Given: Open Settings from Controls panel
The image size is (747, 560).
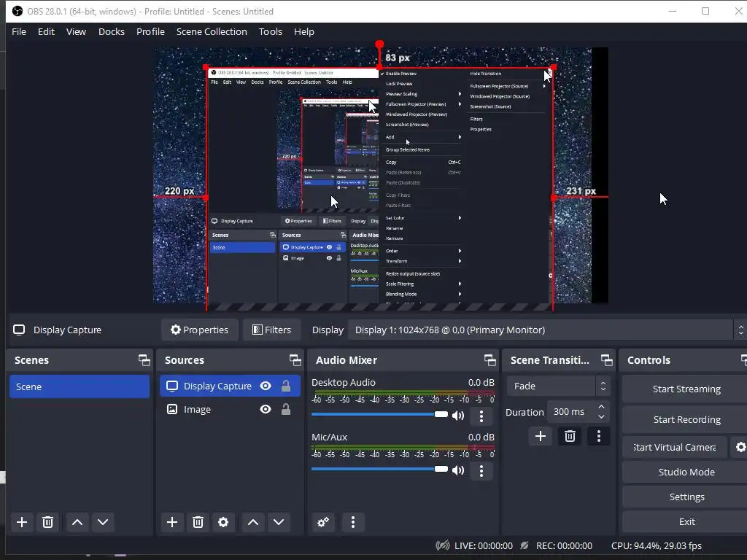Looking at the screenshot, I should click(x=686, y=497).
